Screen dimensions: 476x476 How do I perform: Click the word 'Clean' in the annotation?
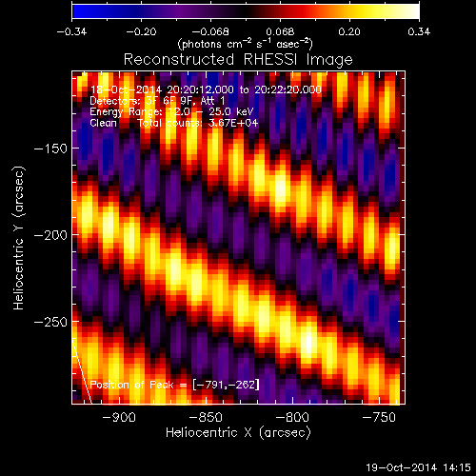click(103, 123)
